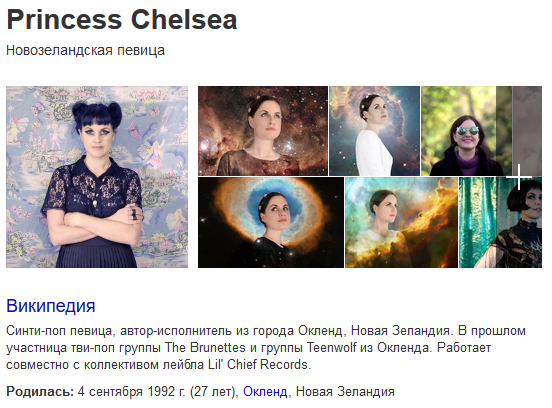Viewport: 552px width, 408px height.
Task: View the partially visible gray thumbnail
Action: 527,131
